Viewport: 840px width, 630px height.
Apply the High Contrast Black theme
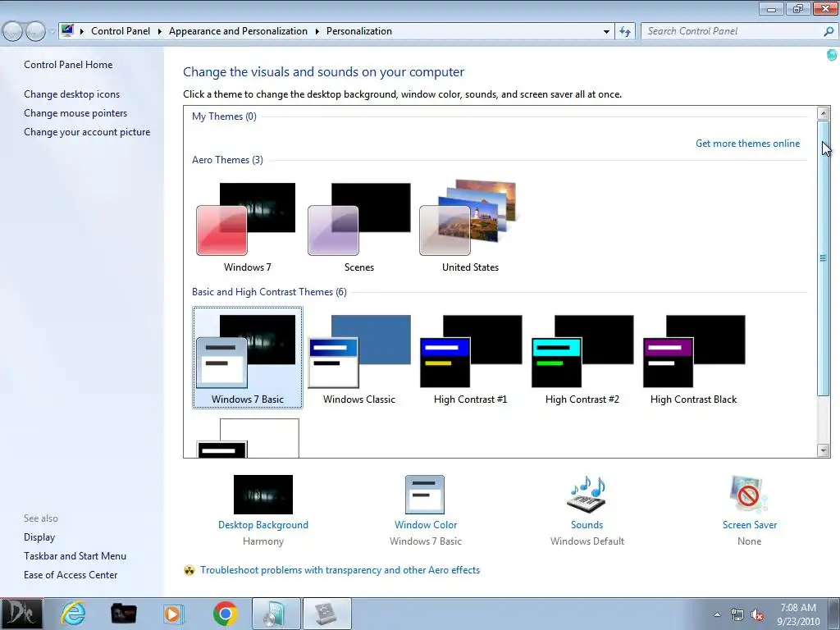693,358
